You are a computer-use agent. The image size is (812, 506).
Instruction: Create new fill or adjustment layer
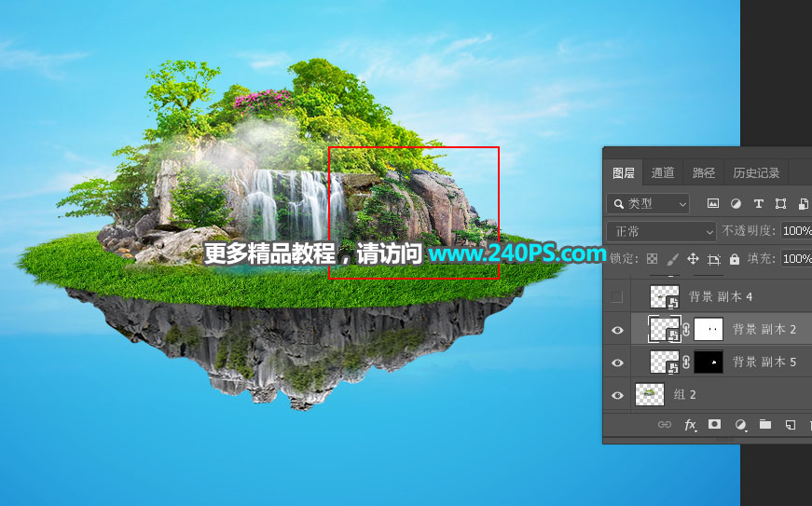coord(741,425)
